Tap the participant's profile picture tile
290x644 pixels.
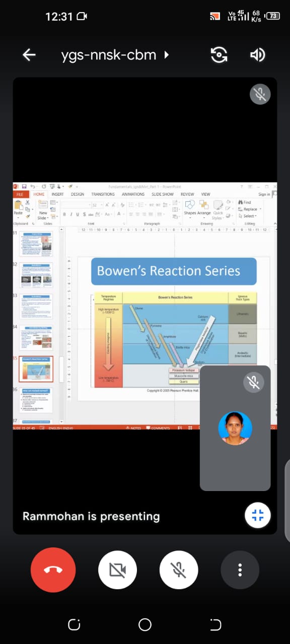click(235, 428)
